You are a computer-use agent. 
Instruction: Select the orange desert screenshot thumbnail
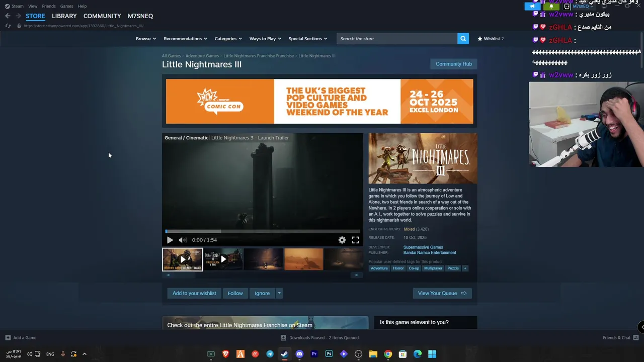pos(304,259)
